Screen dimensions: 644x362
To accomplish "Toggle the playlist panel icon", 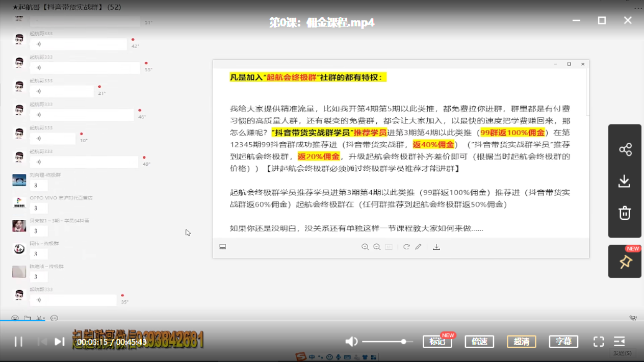I will 620,342.
